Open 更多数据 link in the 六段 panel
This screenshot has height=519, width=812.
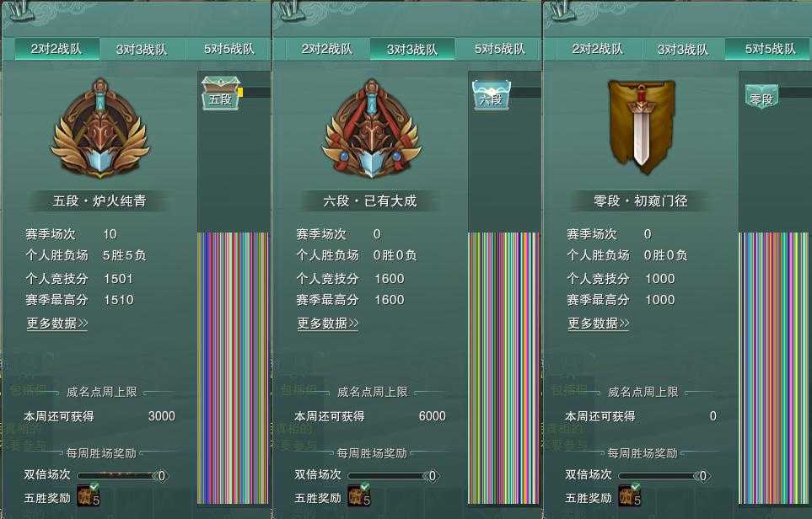(328, 324)
